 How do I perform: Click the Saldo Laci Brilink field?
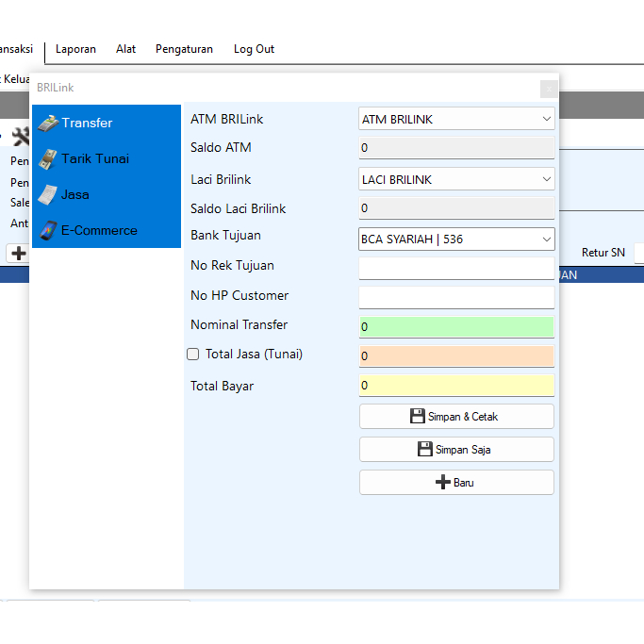click(x=456, y=208)
